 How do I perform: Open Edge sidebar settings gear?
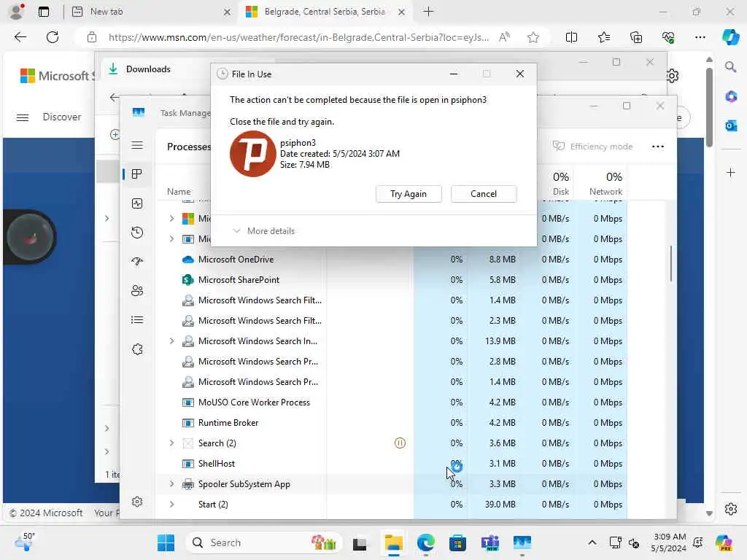coord(731,509)
